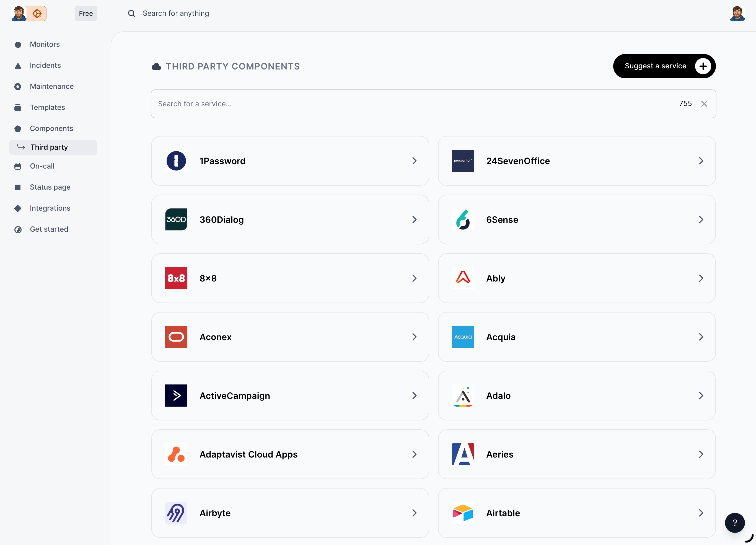Open the Incidents section
Image resolution: width=756 pixels, height=545 pixels.
[53, 65]
